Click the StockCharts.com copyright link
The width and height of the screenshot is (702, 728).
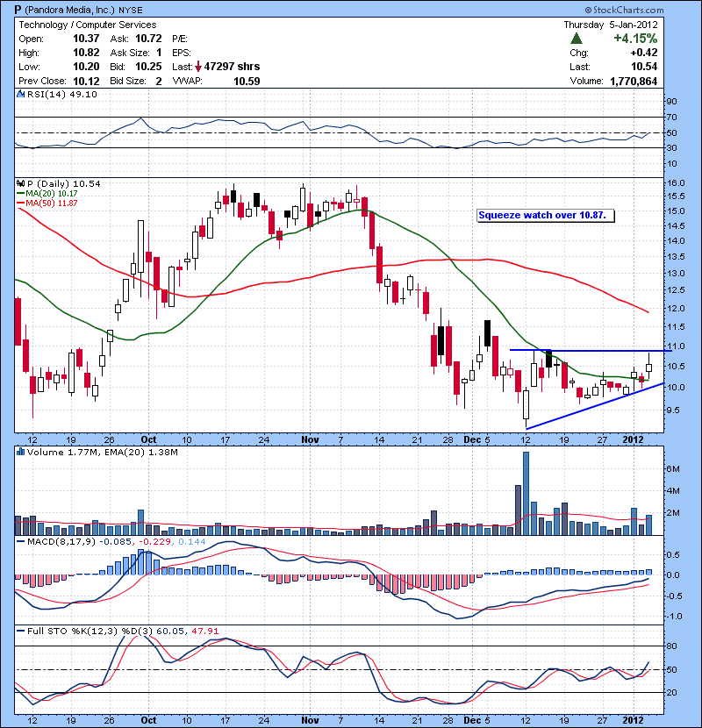(625, 10)
